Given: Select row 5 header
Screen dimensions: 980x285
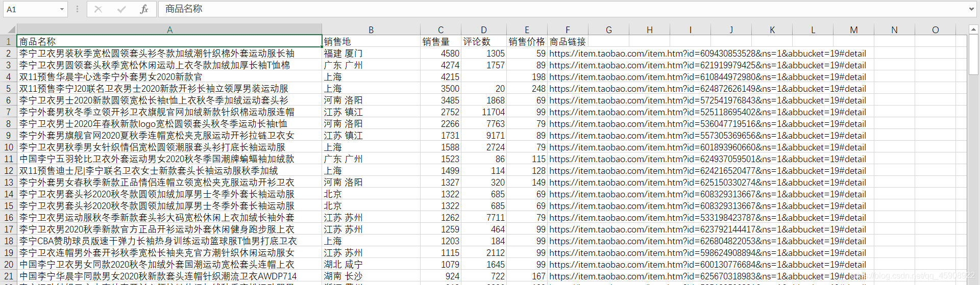Looking at the screenshot, I should pos(9,88).
